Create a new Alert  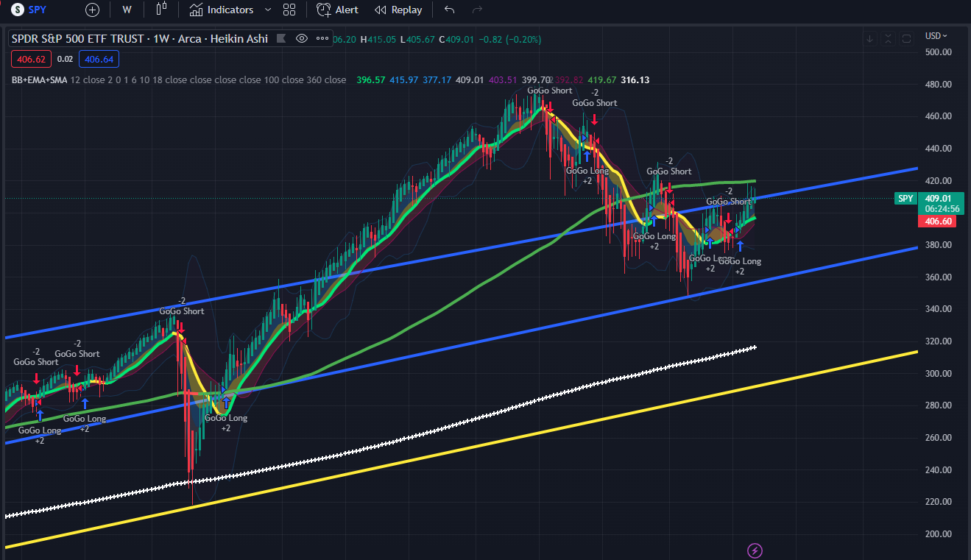[338, 10]
